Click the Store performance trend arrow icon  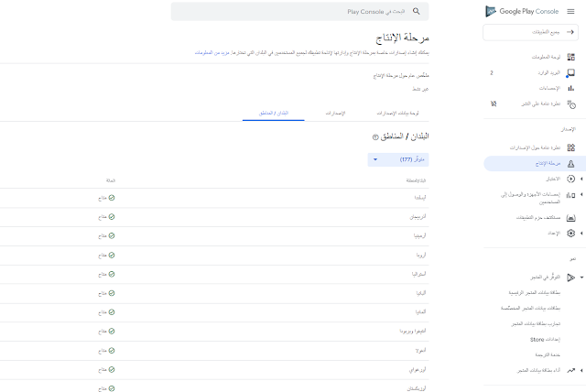pos(570,370)
